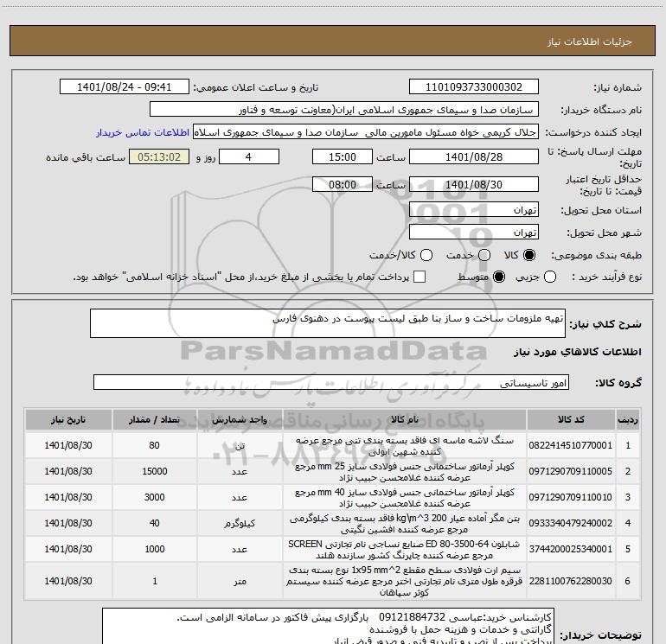Image resolution: width=666 pixels, height=644 pixels.
Task: Click the جزئیات اطلاعات نیاز header bar
Action: click(x=332, y=41)
